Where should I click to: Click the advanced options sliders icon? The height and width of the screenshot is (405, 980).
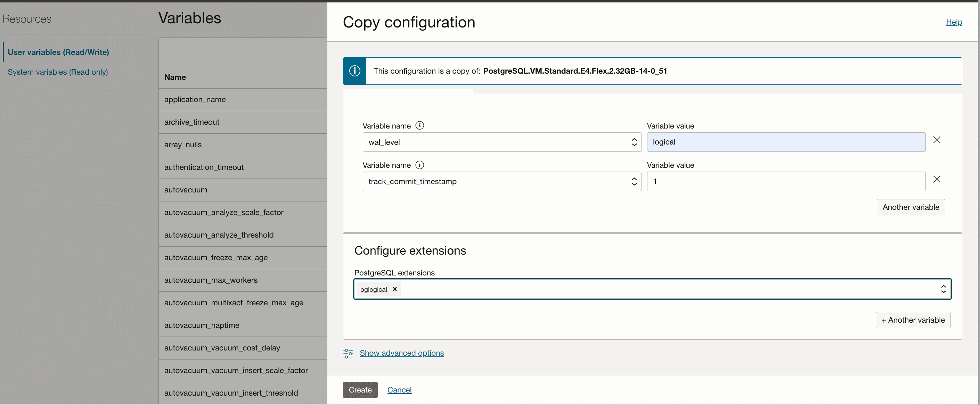(348, 353)
